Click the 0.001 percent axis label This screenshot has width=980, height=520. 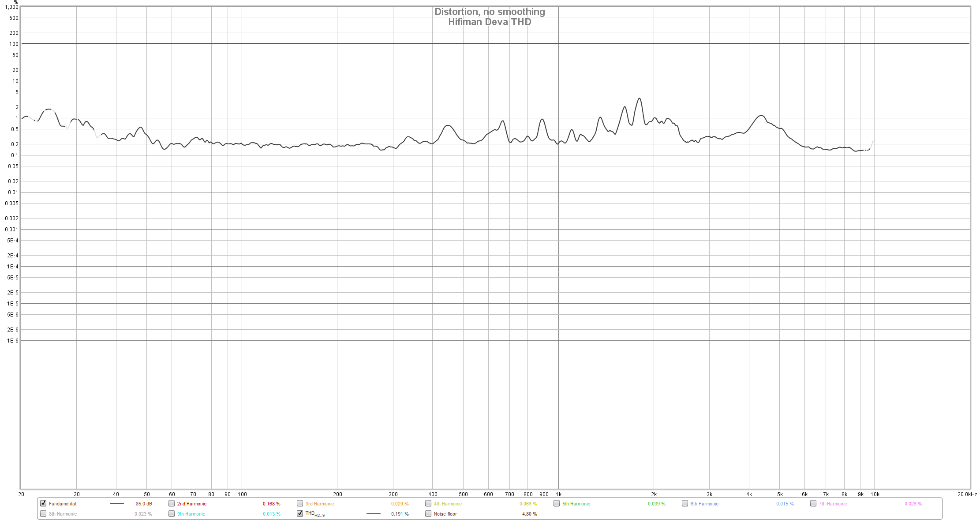(x=12, y=230)
